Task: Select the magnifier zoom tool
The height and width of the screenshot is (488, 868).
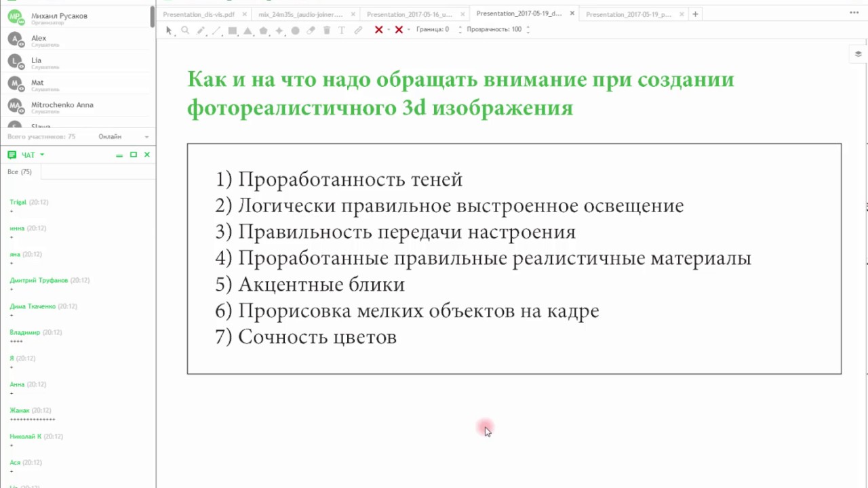Action: [x=185, y=30]
